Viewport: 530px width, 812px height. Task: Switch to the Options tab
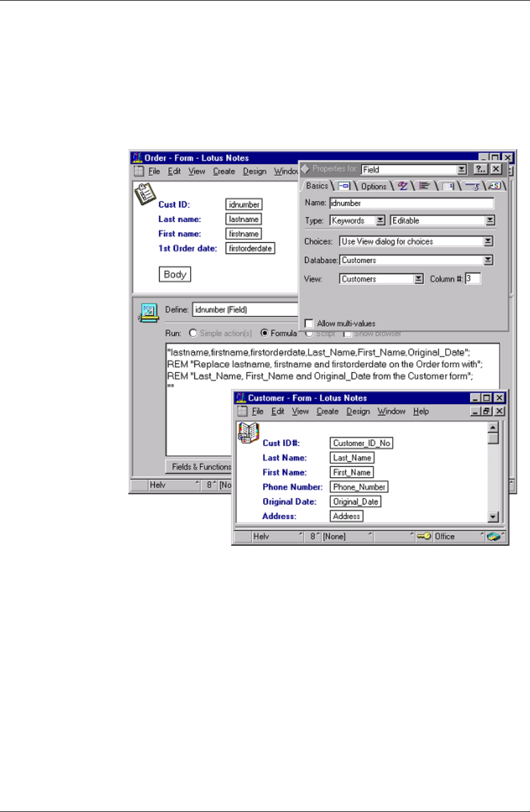pos(374,186)
